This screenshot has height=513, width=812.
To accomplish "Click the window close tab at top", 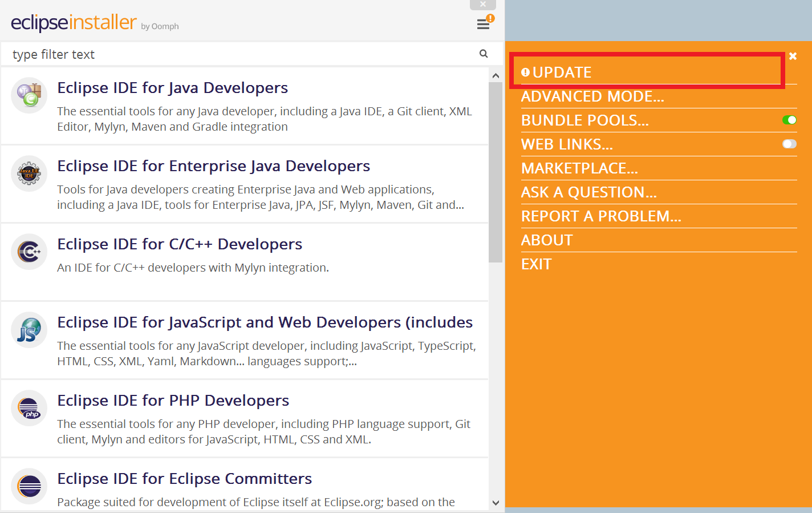I will point(483,5).
